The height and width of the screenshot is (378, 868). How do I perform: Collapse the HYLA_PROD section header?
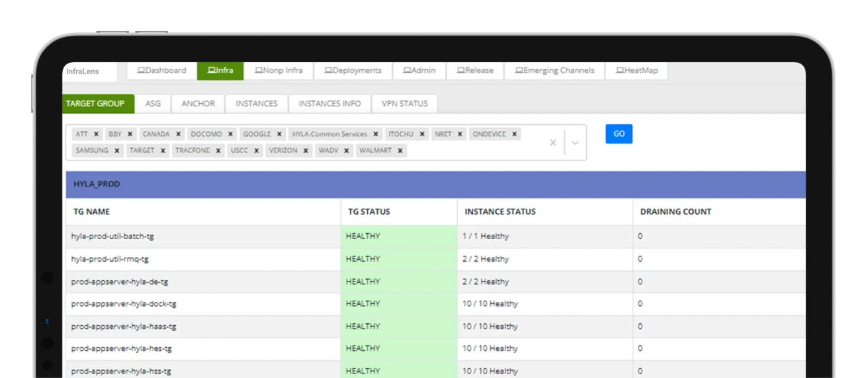(x=435, y=184)
